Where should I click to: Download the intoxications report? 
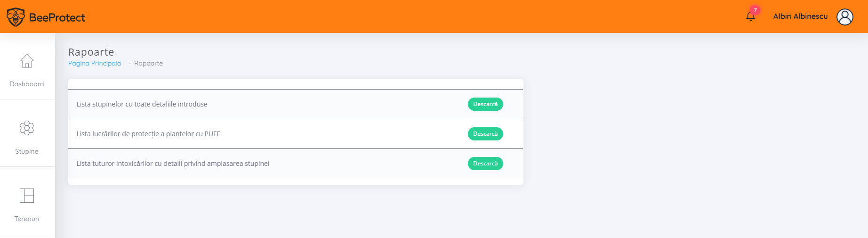(485, 164)
